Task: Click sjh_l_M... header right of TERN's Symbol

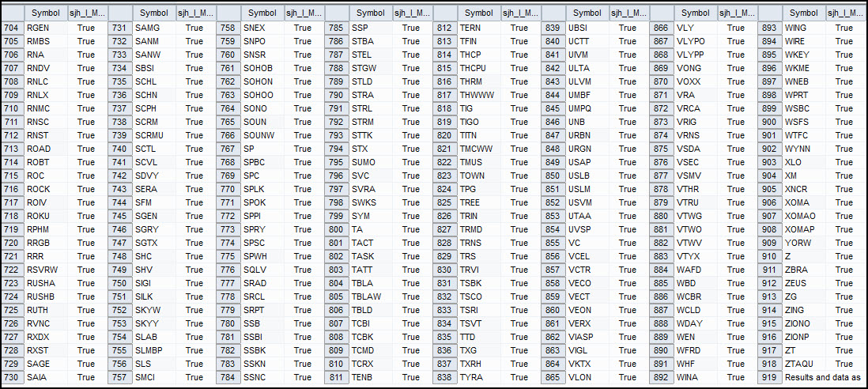Action: point(522,13)
